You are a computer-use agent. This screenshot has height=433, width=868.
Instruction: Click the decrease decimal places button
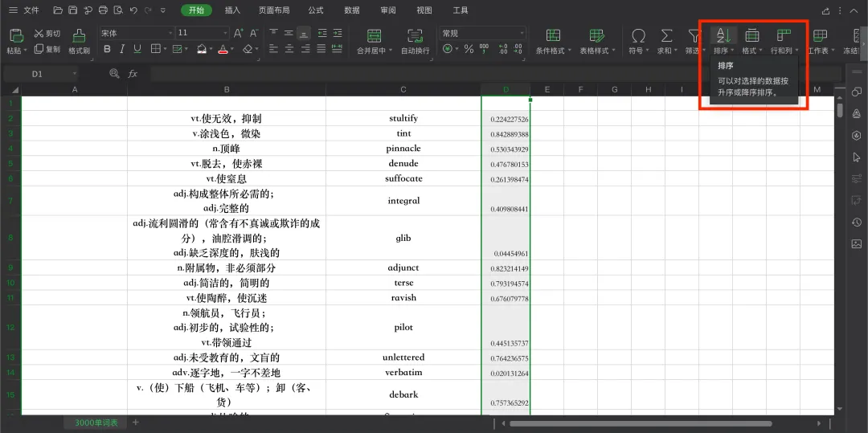tap(518, 49)
